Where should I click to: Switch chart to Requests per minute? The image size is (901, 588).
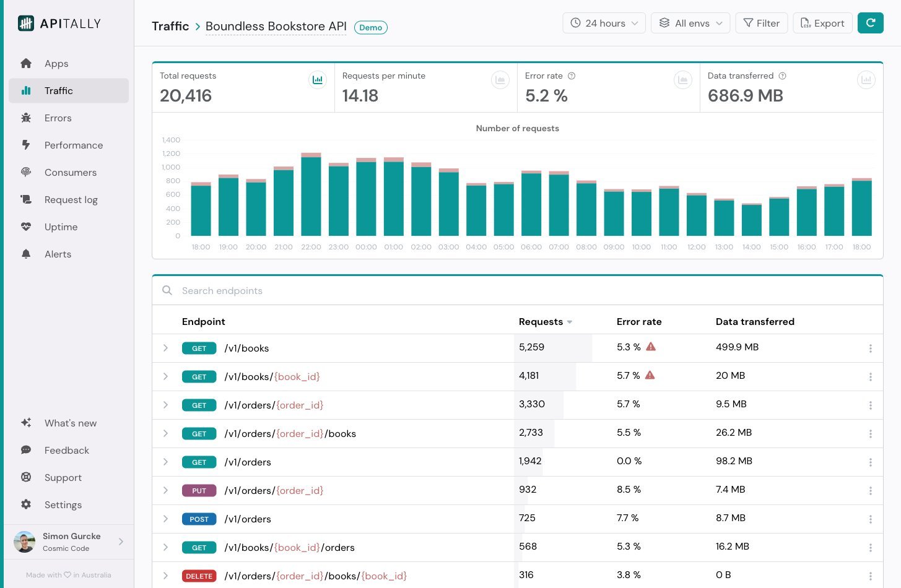coord(500,80)
